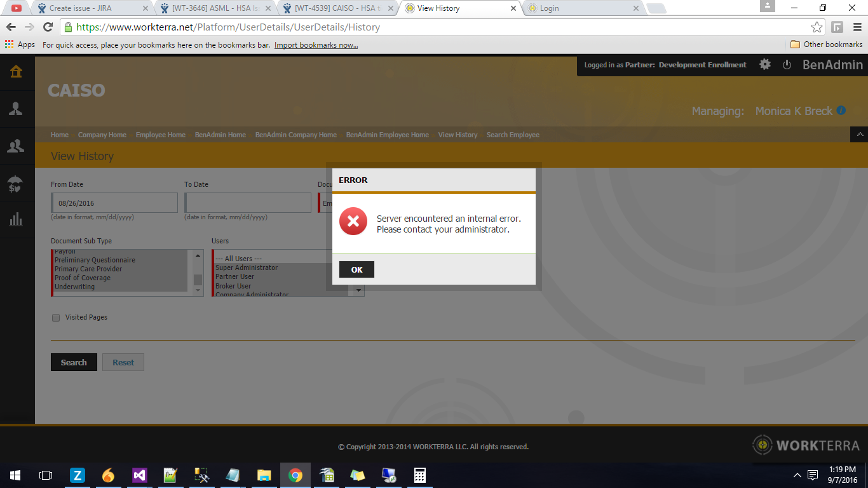Click the View History breadcrumb link

(458, 135)
